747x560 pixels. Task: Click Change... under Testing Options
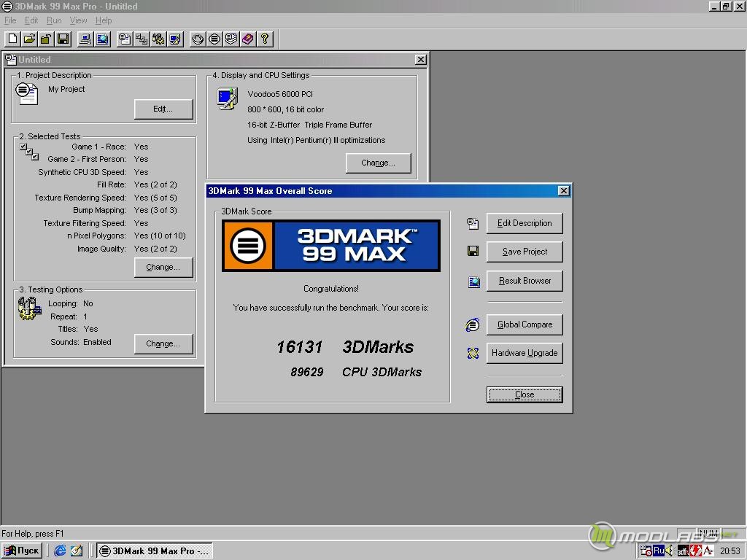[x=163, y=344]
